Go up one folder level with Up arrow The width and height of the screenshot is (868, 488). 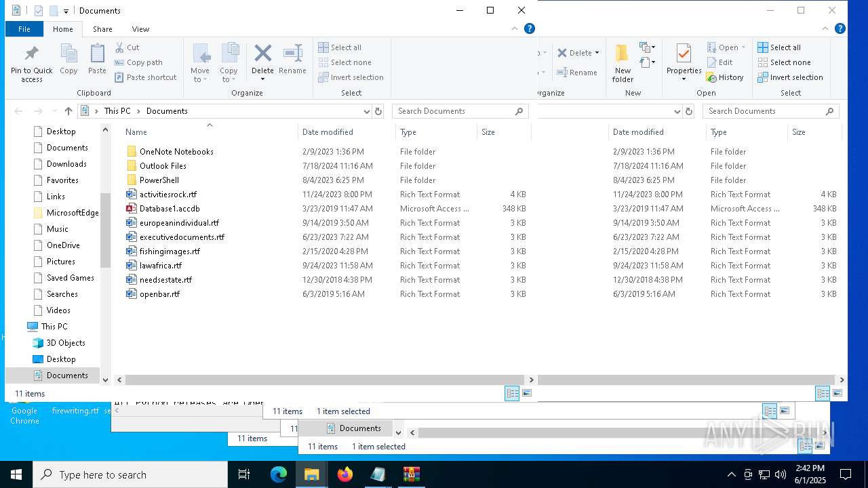68,111
